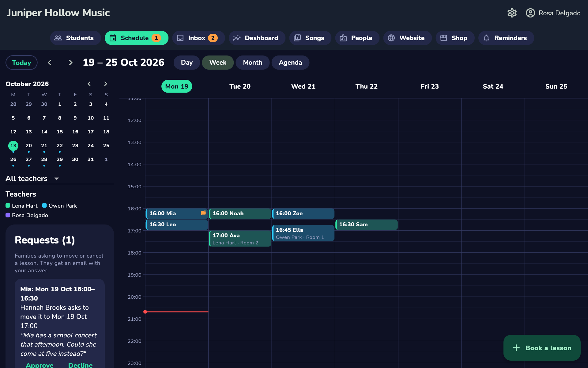Open the settings gear icon
The height and width of the screenshot is (368, 588).
coord(512,13)
